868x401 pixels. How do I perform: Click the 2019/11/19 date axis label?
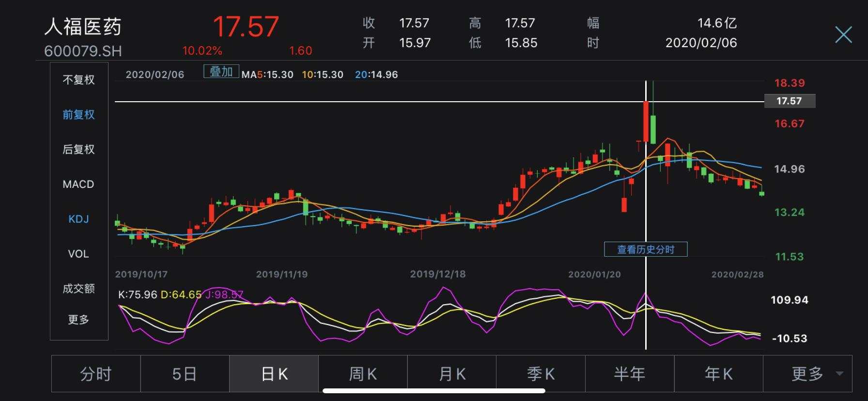[x=282, y=274]
